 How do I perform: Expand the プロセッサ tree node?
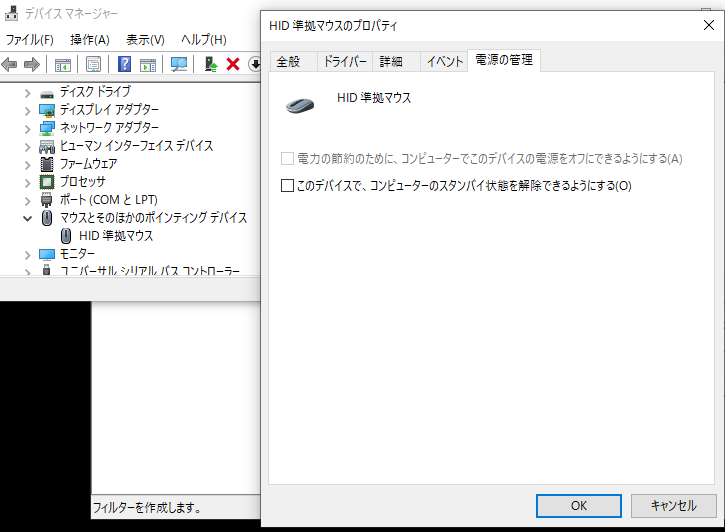pyautogui.click(x=28, y=182)
